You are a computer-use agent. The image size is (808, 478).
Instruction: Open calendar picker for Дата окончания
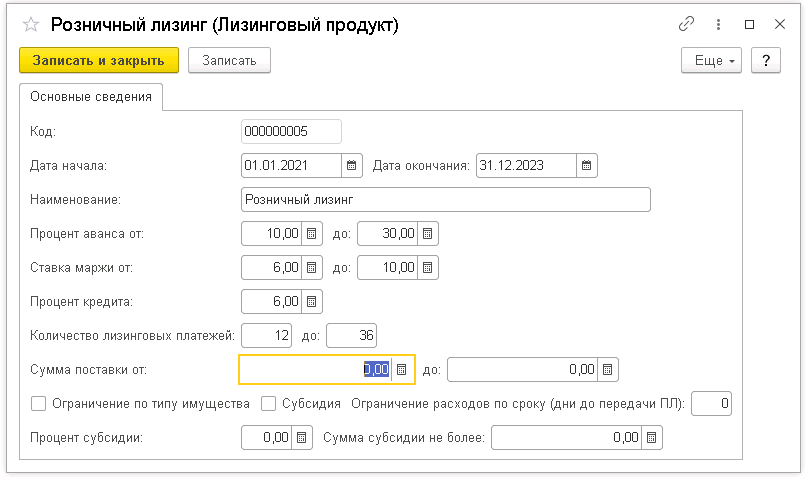pos(587,165)
